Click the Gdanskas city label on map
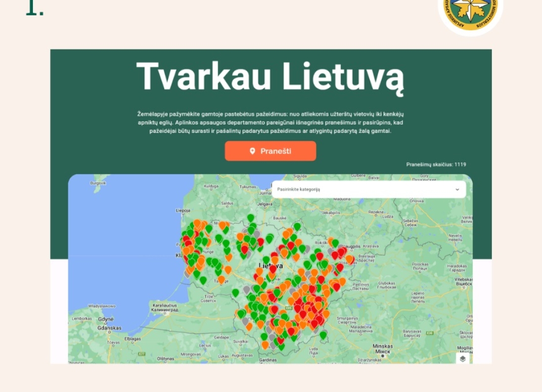 [x=109, y=328]
